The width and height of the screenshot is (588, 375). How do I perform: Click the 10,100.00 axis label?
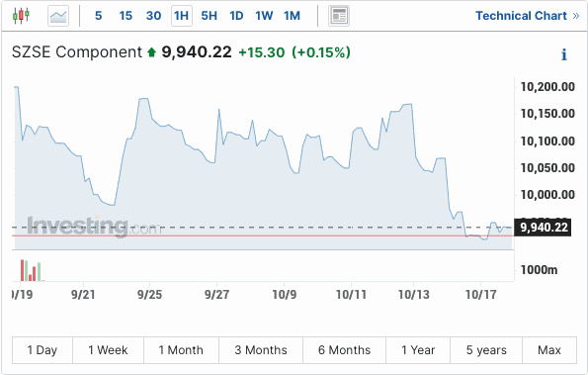(547, 141)
